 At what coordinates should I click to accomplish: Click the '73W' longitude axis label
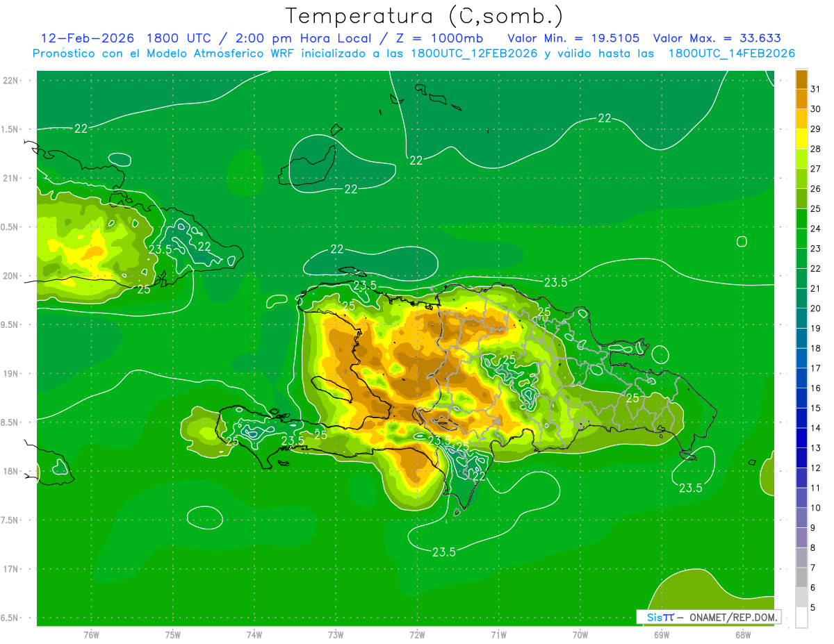[x=336, y=635]
